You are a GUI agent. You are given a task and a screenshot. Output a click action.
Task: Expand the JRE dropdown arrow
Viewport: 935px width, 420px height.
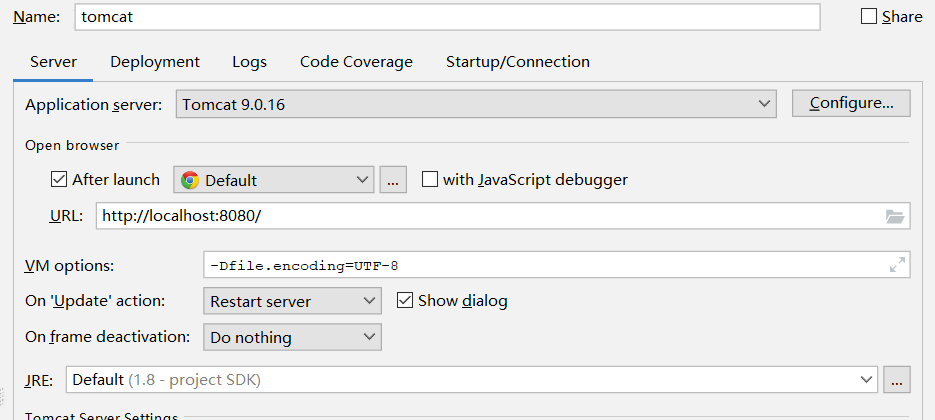pos(865,380)
